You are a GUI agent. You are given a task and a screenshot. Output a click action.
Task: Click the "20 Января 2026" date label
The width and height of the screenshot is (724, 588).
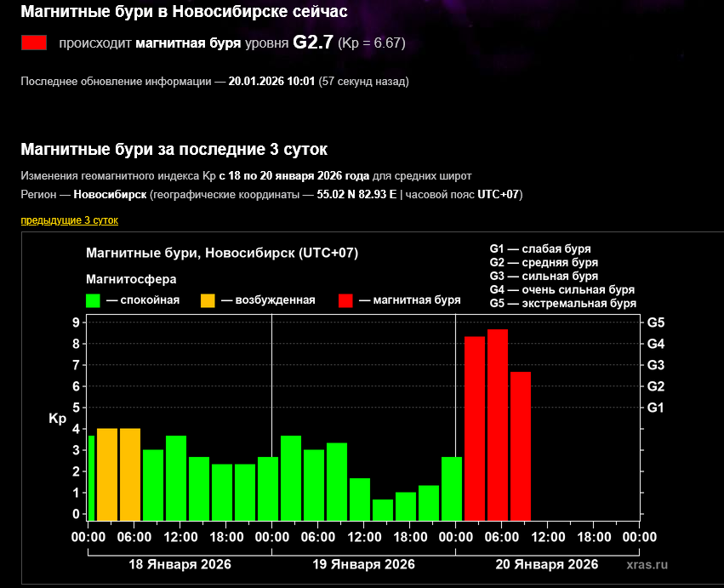(547, 564)
